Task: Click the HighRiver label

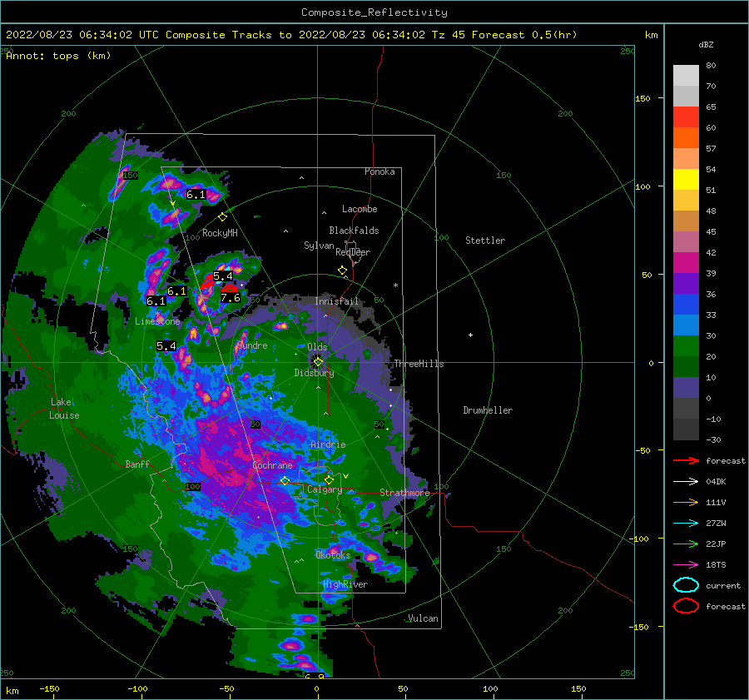Action: click(x=345, y=584)
